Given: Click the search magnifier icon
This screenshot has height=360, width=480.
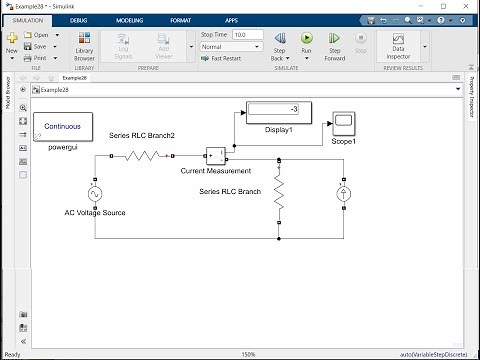Looking at the screenshot, I should pos(408,20).
